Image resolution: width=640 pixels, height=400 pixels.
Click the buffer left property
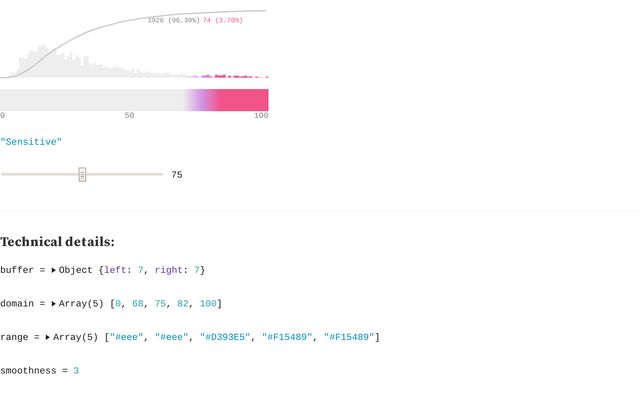pos(121,270)
